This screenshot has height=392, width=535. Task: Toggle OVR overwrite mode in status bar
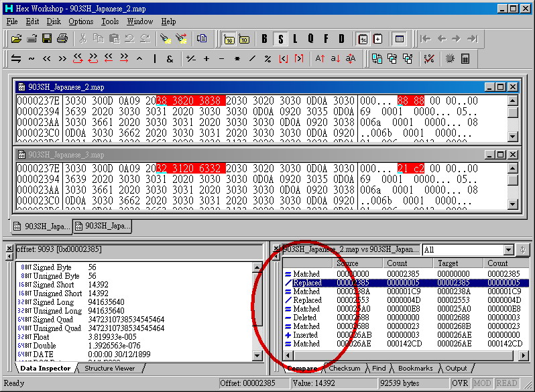[460, 383]
